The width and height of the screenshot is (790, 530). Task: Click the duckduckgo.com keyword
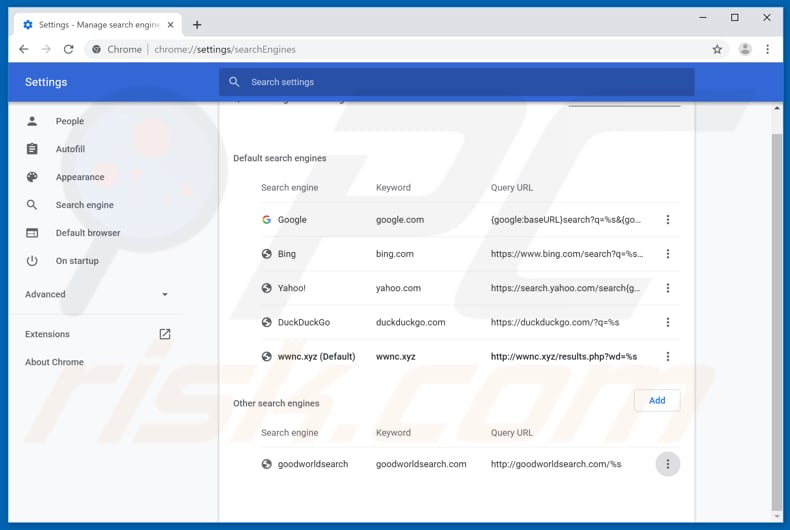click(411, 322)
